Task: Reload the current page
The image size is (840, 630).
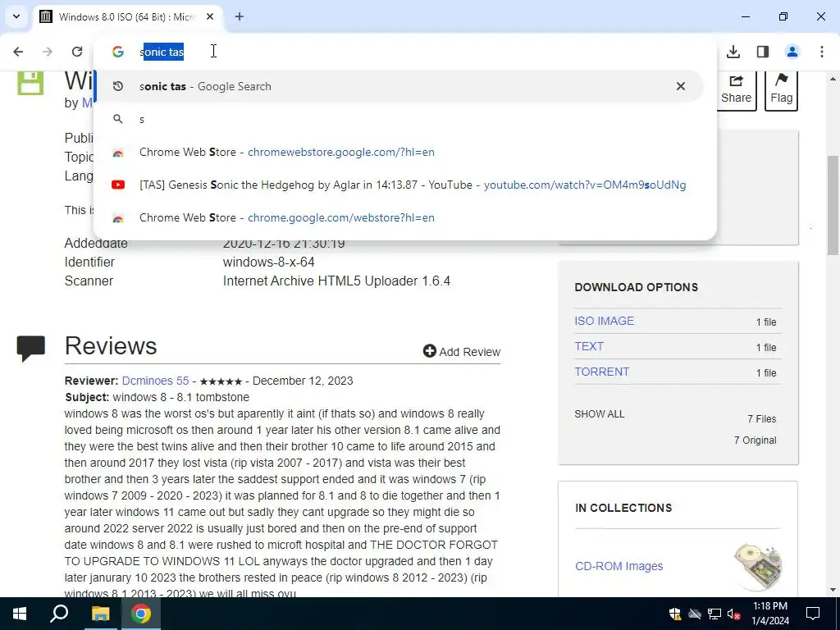Action: pyautogui.click(x=77, y=52)
